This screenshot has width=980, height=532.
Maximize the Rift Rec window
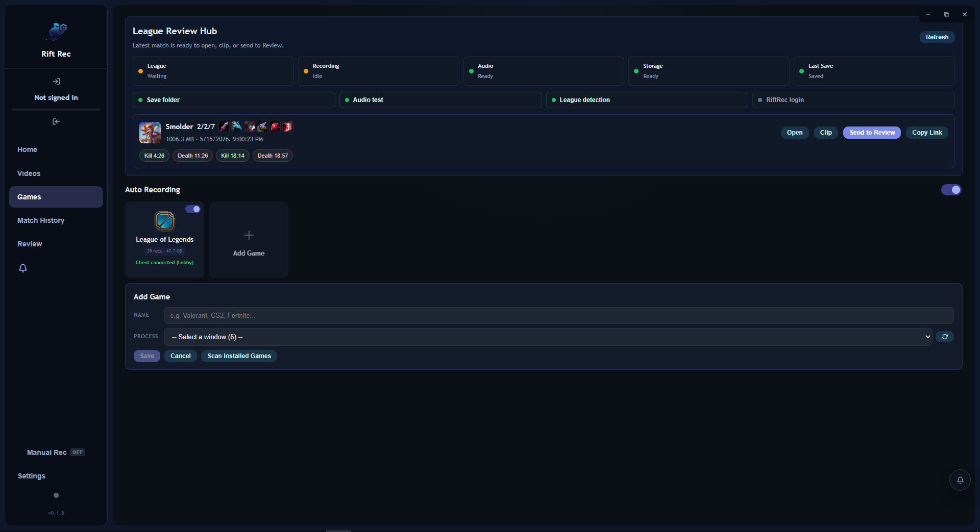click(946, 14)
